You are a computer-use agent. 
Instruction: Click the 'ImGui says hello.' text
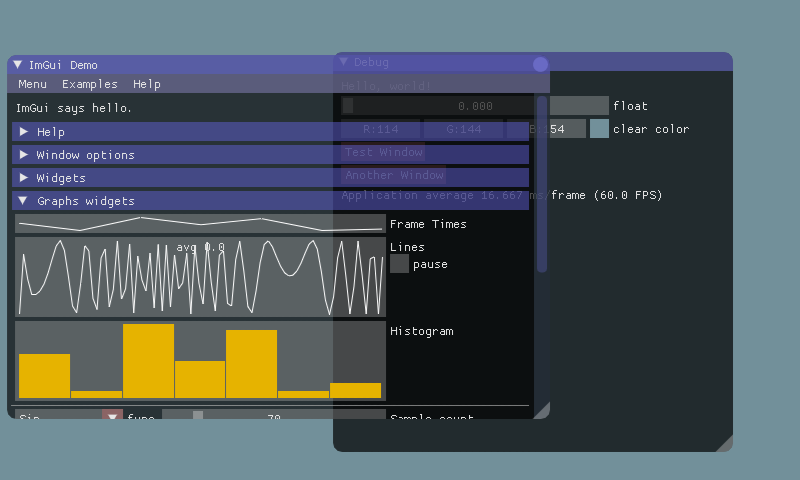(73, 108)
